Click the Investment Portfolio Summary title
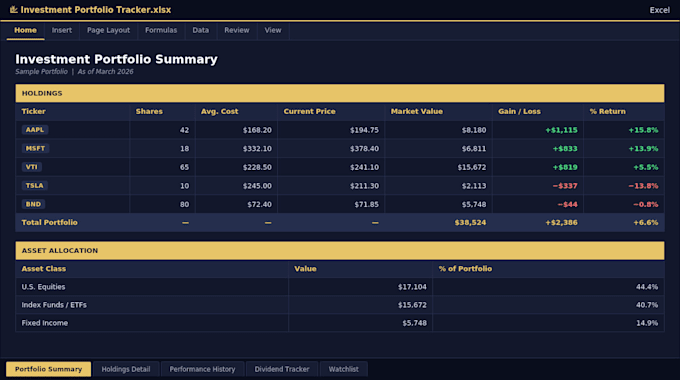Image resolution: width=680 pixels, height=380 pixels. (x=116, y=59)
